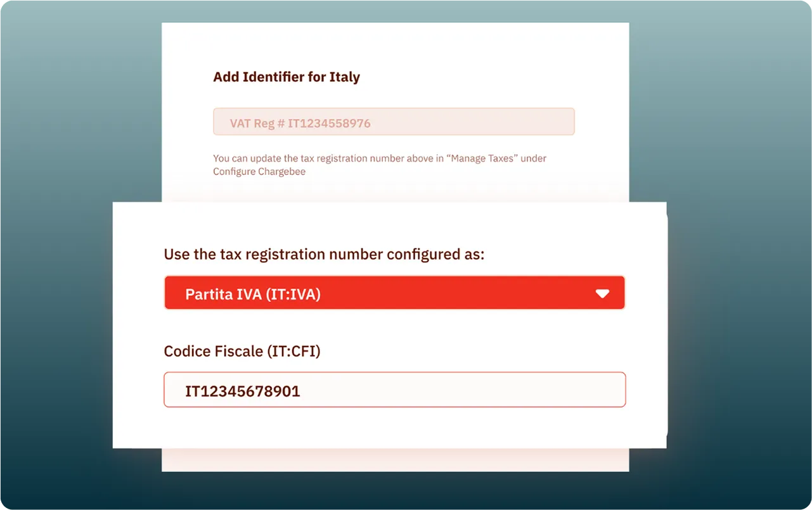Select the Codice Fiscale (IT:CFI) label
Image resolution: width=812 pixels, height=510 pixels.
(x=242, y=351)
